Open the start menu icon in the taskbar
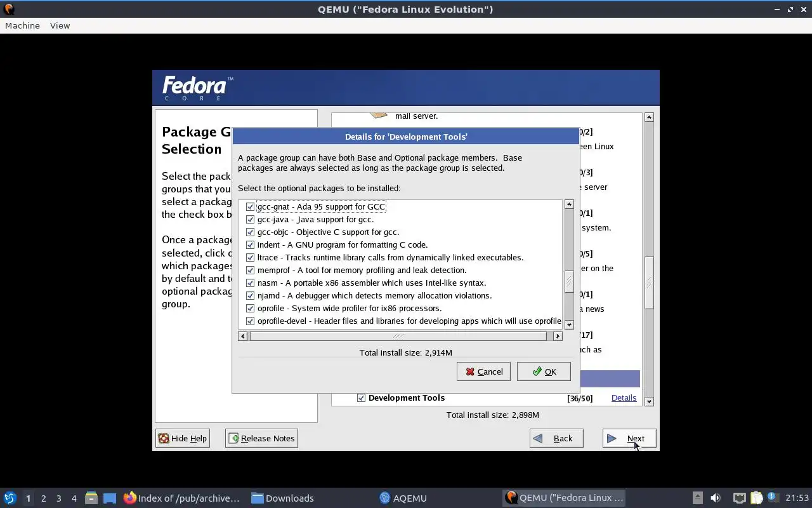This screenshot has height=508, width=812. 10,498
